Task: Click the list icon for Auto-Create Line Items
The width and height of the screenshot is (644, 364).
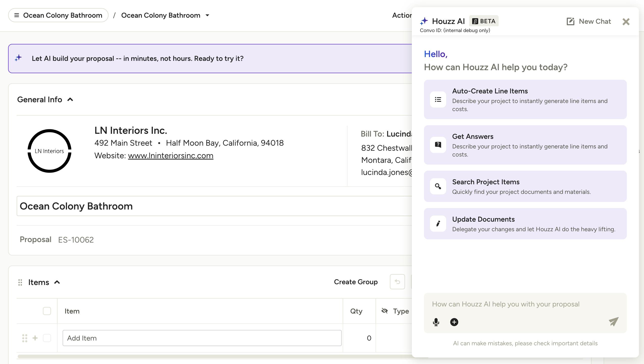Action: [438, 99]
